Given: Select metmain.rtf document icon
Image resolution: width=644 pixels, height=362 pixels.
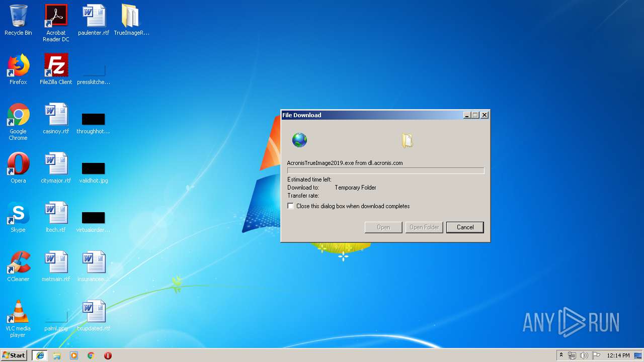Looking at the screenshot, I should pyautogui.click(x=56, y=266).
